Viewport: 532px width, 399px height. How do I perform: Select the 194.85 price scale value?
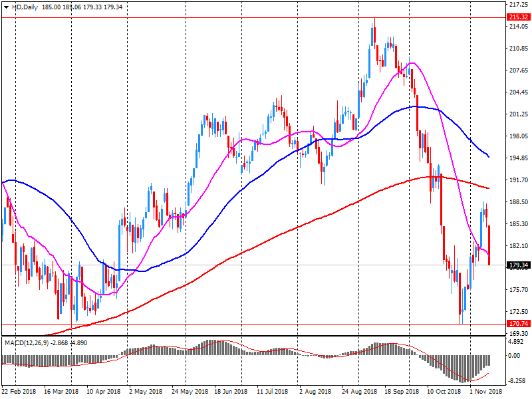pos(519,158)
